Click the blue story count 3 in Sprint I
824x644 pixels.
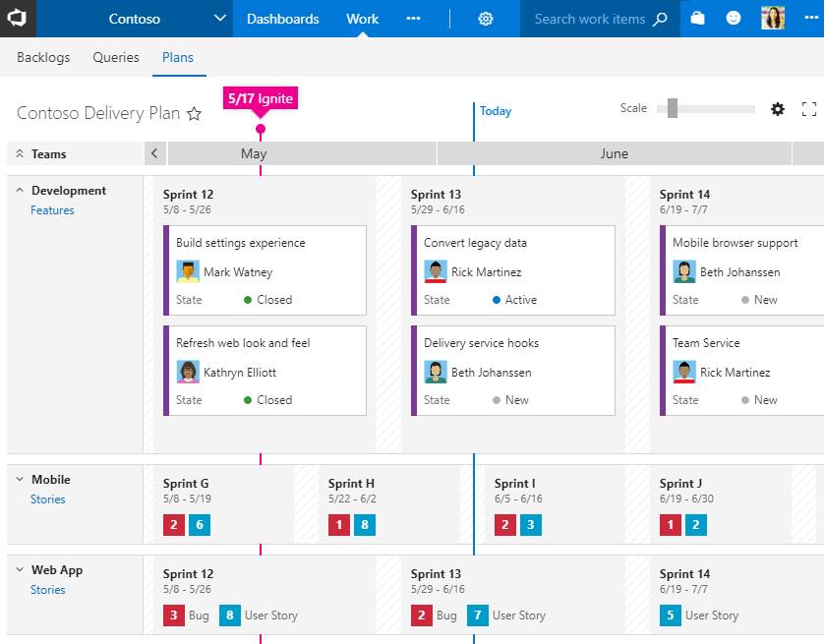point(531,525)
